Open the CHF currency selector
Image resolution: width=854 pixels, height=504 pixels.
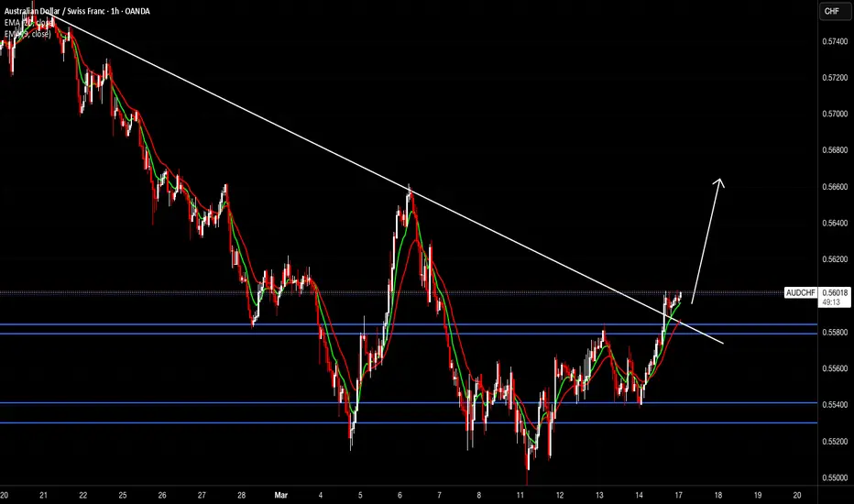[x=834, y=11]
